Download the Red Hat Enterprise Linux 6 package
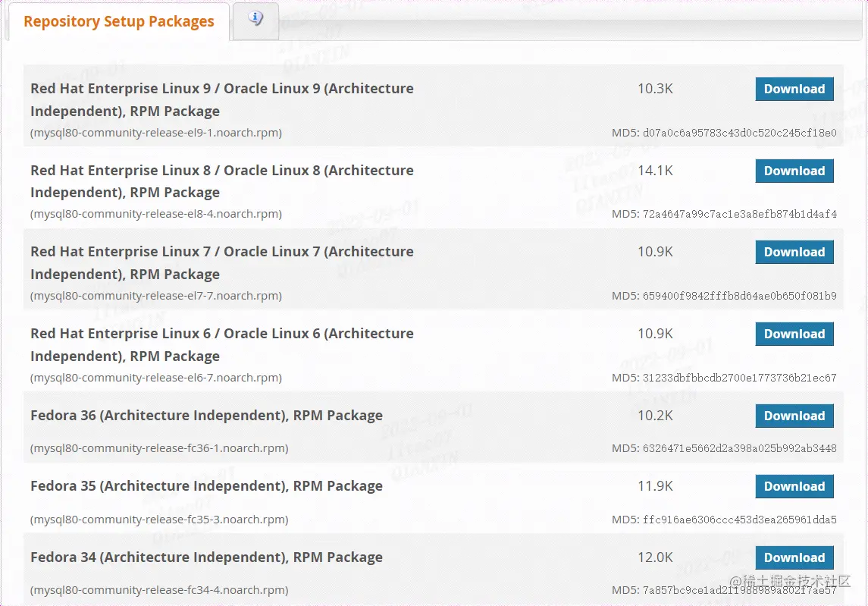The image size is (868, 606). pos(794,334)
